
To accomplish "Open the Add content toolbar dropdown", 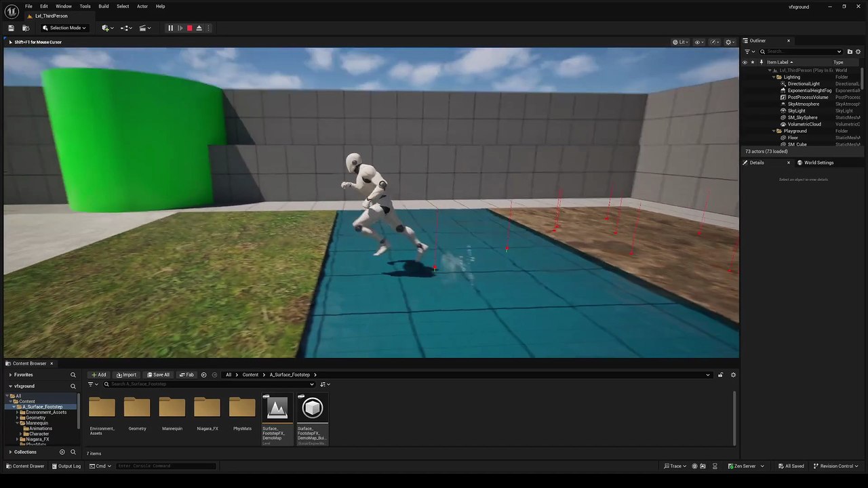I will point(107,28).
